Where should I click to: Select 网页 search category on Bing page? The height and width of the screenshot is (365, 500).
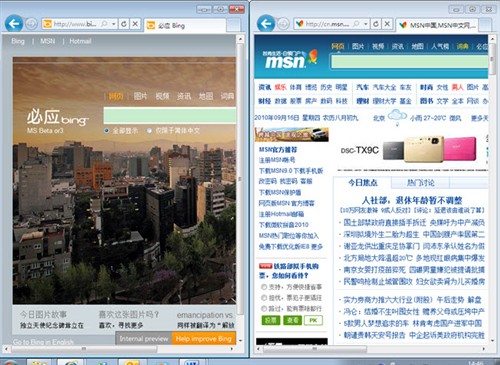pyautogui.click(x=116, y=96)
